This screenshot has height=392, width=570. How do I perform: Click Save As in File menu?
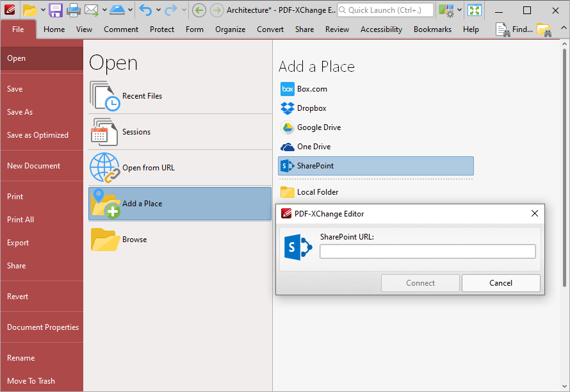[x=42, y=112]
